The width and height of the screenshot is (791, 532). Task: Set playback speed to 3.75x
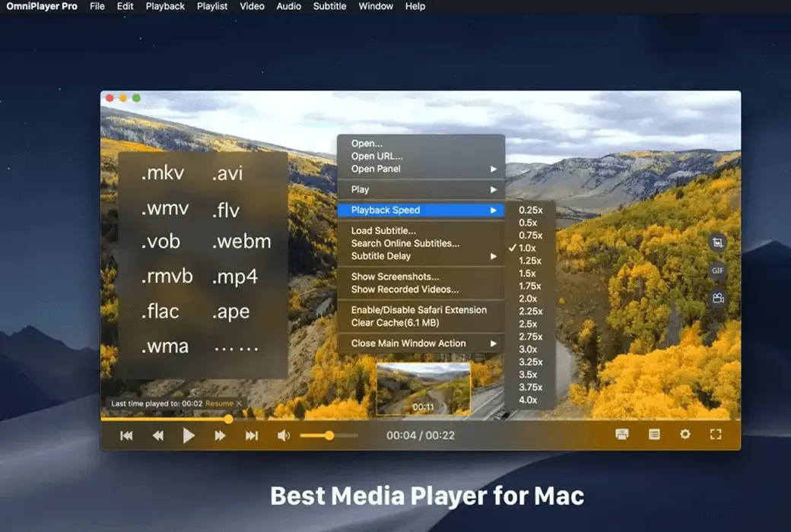click(x=530, y=387)
